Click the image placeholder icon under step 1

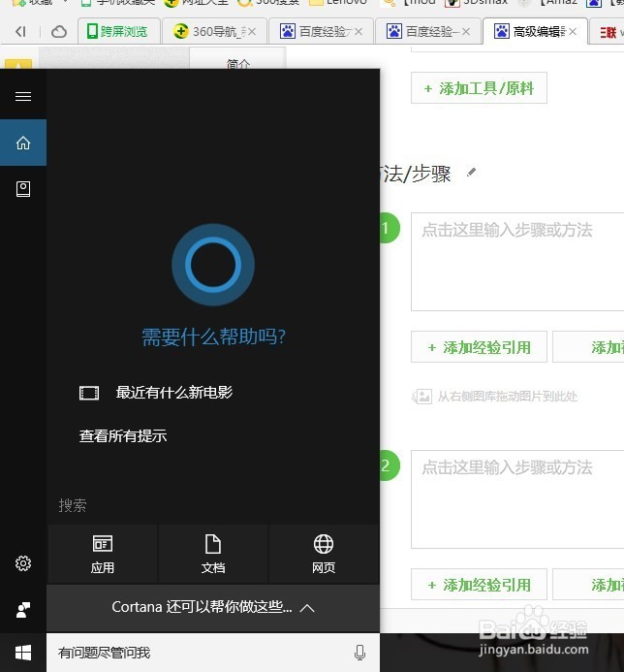(421, 397)
